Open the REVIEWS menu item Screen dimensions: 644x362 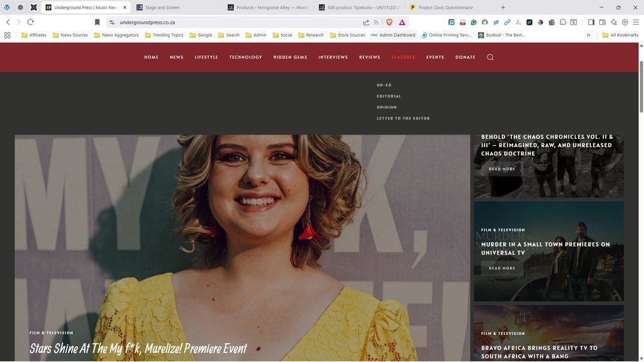[370, 57]
